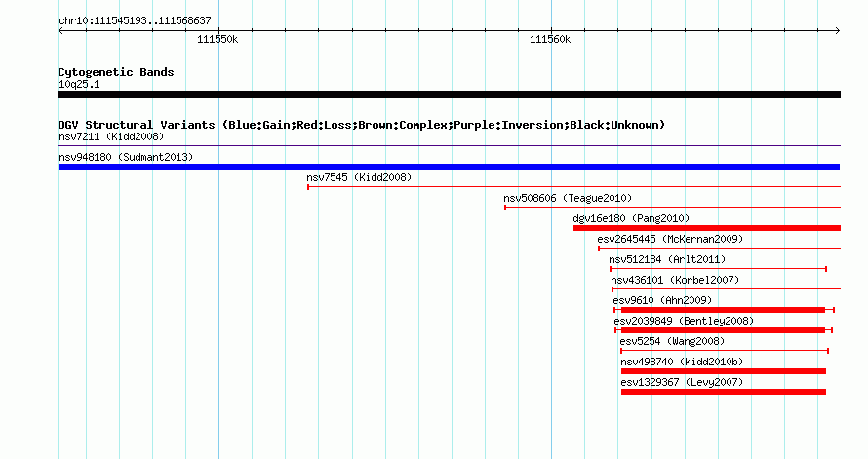
Task: Open esv2039849 (Bentley2008) label
Action: point(684,321)
